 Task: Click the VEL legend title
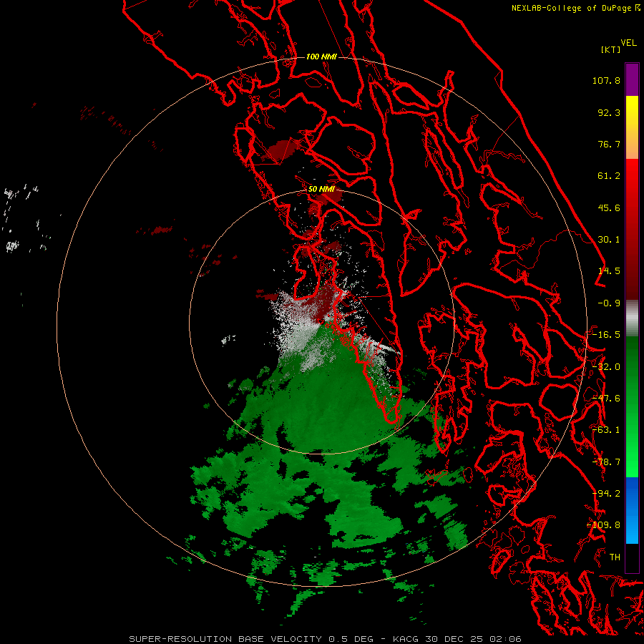point(628,43)
